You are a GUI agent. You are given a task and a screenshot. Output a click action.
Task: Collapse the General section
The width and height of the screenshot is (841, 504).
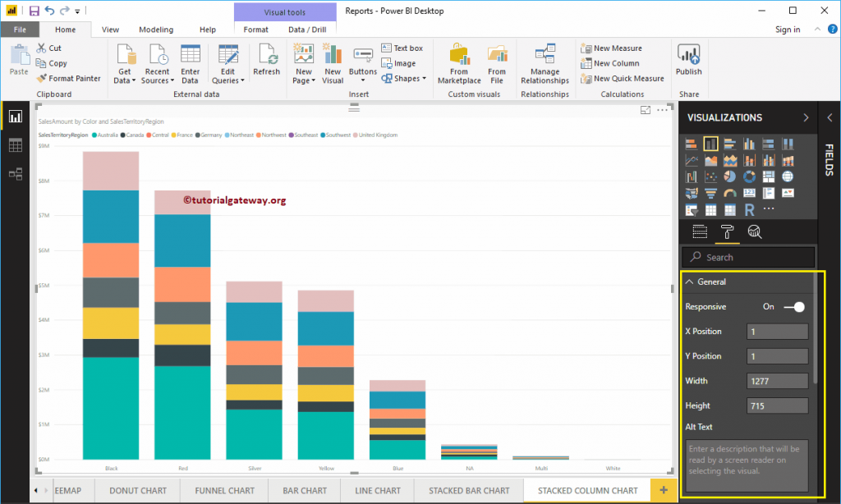[690, 282]
